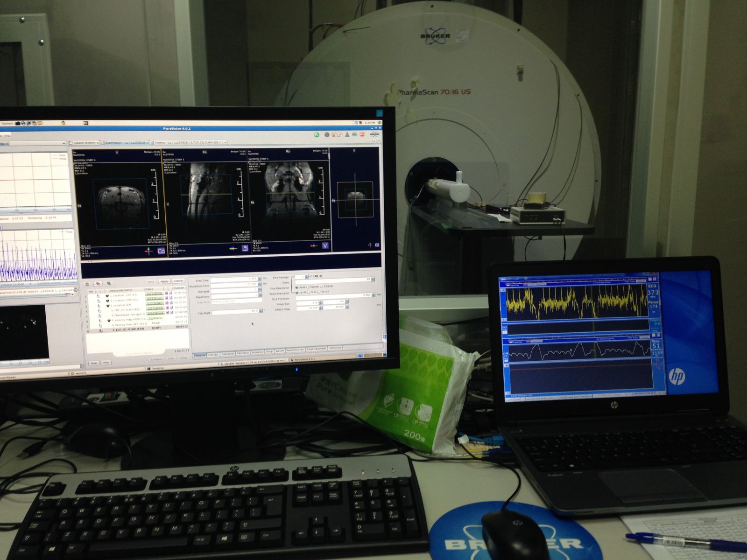Click the Apply button

tap(164, 281)
